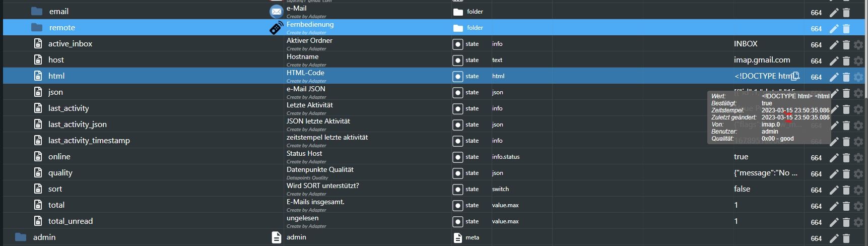Edit the quality state object

[x=834, y=174]
